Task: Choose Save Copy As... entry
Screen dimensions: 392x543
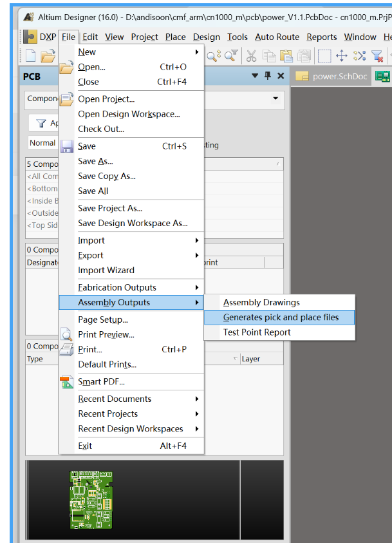Action: [x=131, y=176]
